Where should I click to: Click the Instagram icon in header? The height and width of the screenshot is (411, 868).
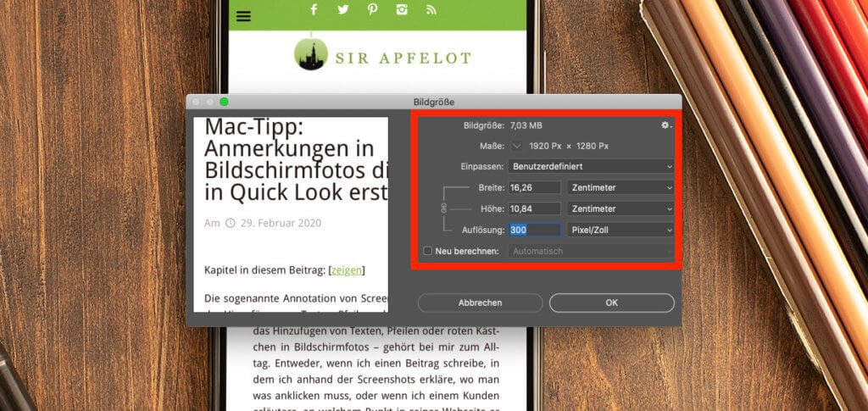[402, 9]
